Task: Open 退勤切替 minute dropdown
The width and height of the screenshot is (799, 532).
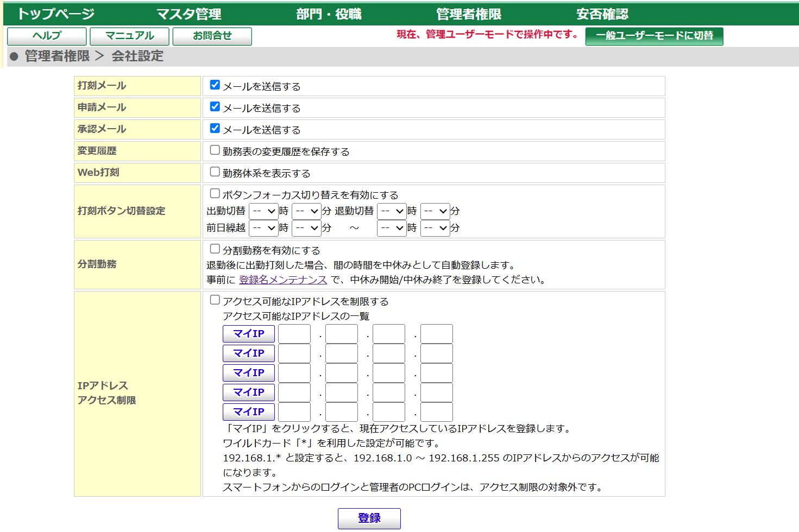Action: tap(435, 211)
